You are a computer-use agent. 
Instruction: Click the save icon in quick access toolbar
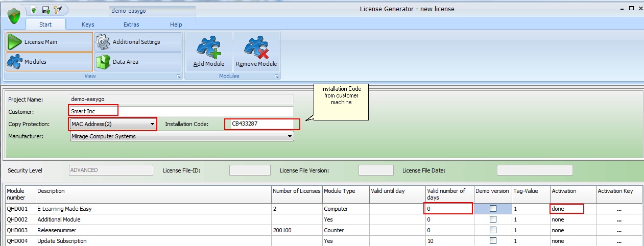point(46,10)
